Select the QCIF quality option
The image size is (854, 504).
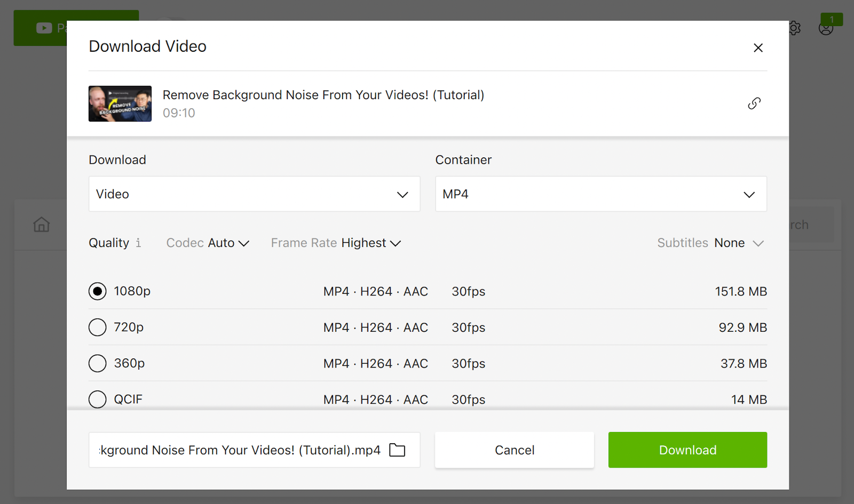pos(97,399)
